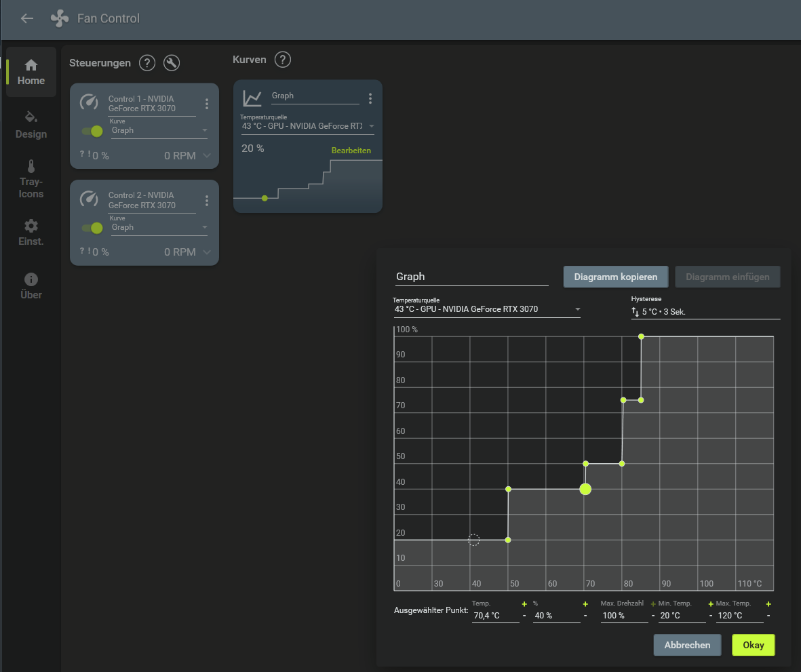Open the Graph curve card three-dot menu
This screenshot has width=801, height=672.
(x=370, y=98)
